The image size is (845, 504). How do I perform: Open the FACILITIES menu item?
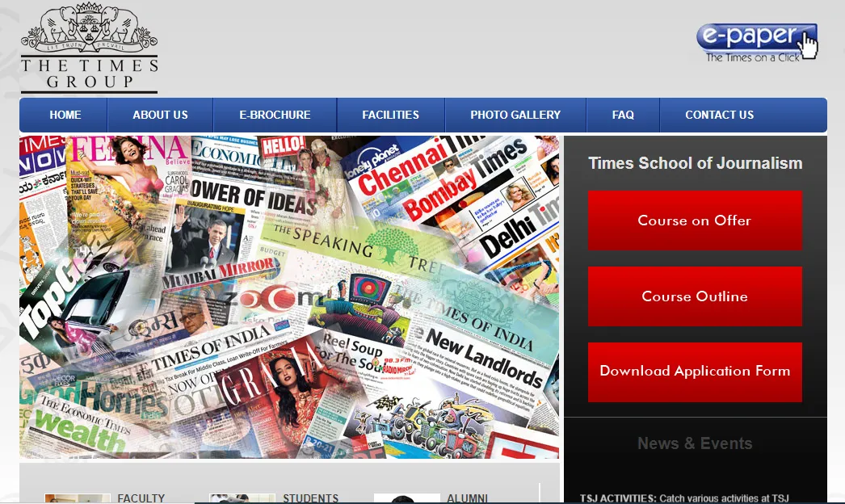(390, 115)
